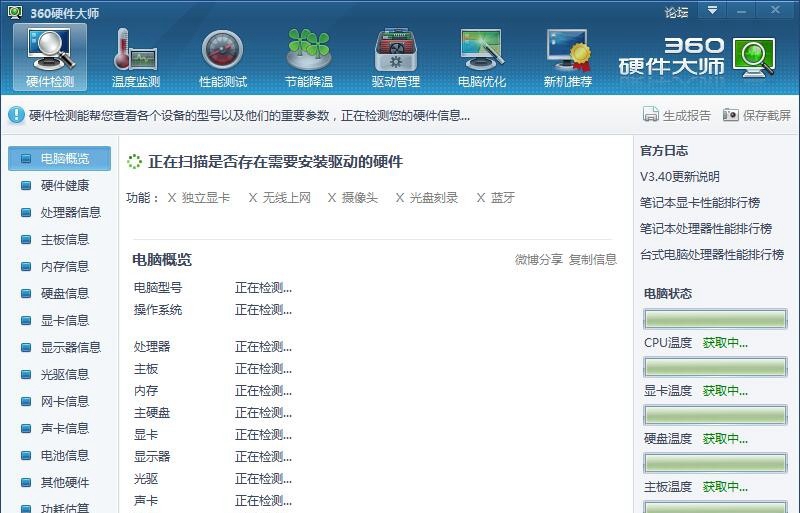
Task: Click the 光盘刻录 feature indicator
Action: 427,198
